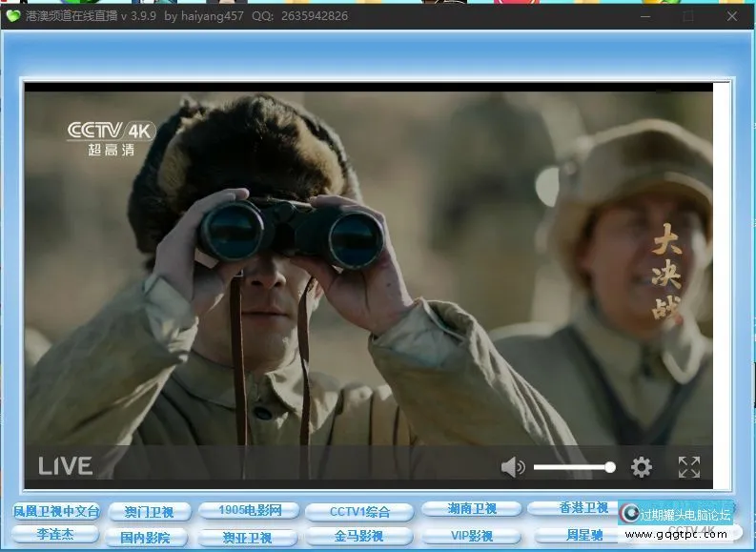Image resolution: width=756 pixels, height=552 pixels.
Task: Switch to 湖南卫视 channel
Action: [472, 509]
